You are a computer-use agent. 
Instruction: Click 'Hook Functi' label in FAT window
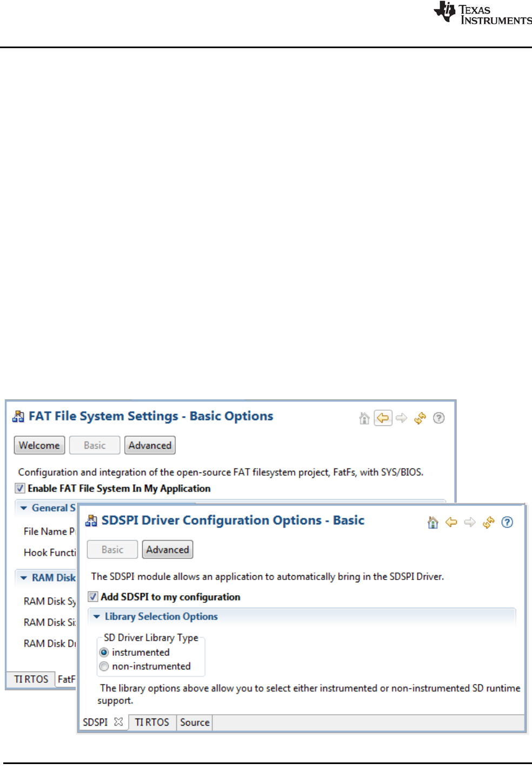tap(50, 552)
